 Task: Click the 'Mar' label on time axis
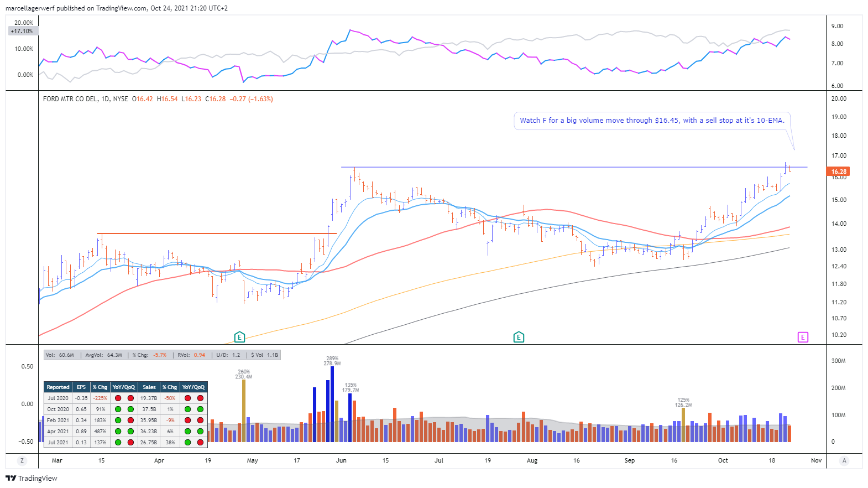click(57, 460)
